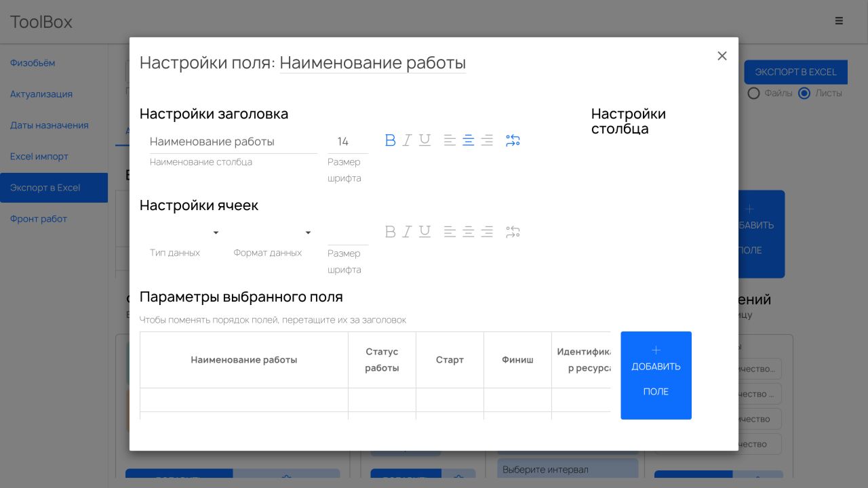Select the Идентификатор ресурса column header
Image resolution: width=868 pixels, height=488 pixels.
point(582,360)
